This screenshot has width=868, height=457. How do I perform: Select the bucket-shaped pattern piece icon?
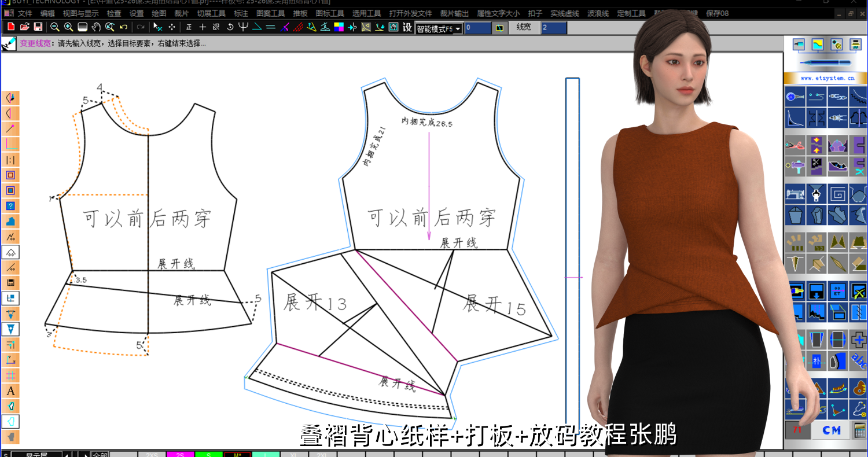(796, 215)
